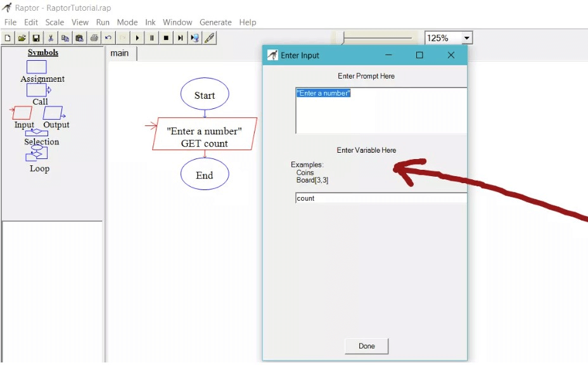Select the Loop symbol
588x377 pixels.
tap(36, 153)
